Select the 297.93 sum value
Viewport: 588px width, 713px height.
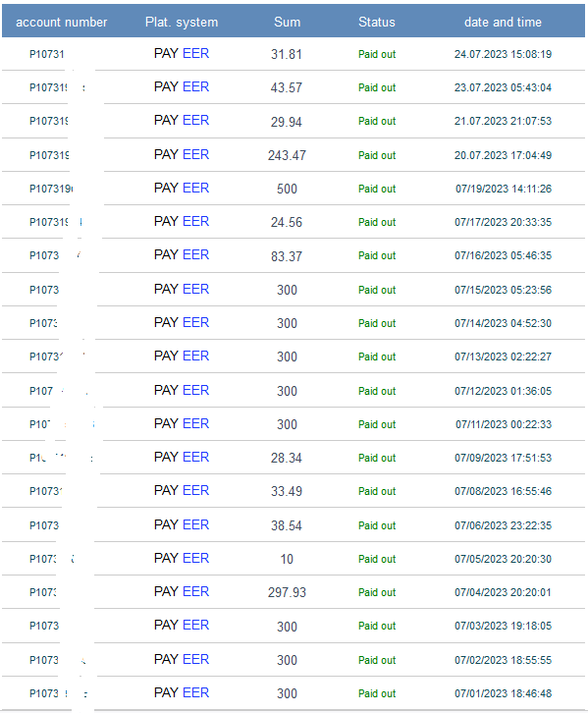(288, 592)
